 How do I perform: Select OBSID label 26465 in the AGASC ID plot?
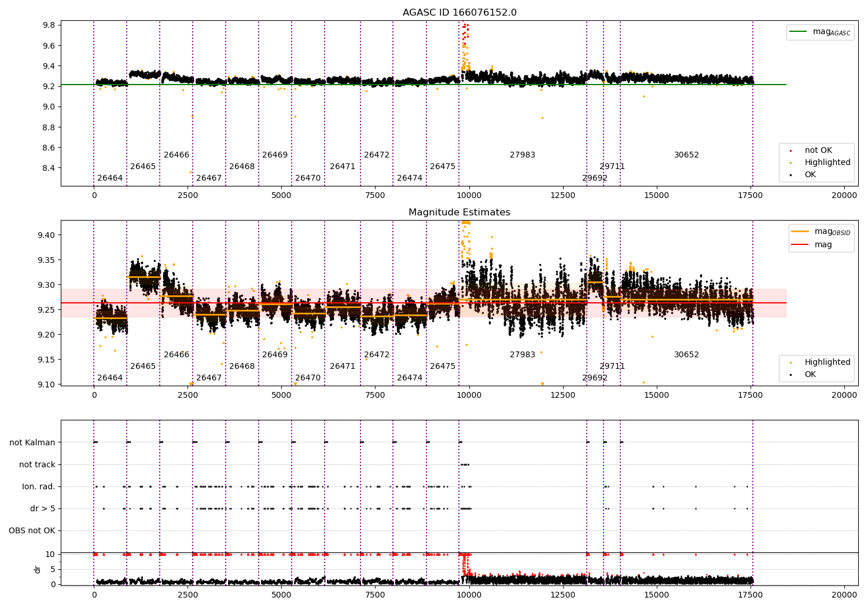pyautogui.click(x=143, y=167)
